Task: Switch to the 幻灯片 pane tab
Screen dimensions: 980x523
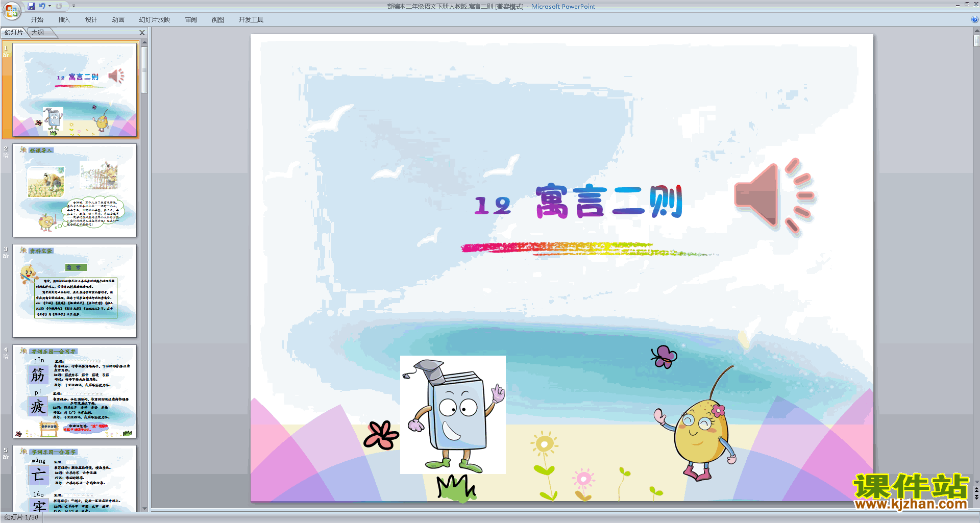Action: (14, 33)
